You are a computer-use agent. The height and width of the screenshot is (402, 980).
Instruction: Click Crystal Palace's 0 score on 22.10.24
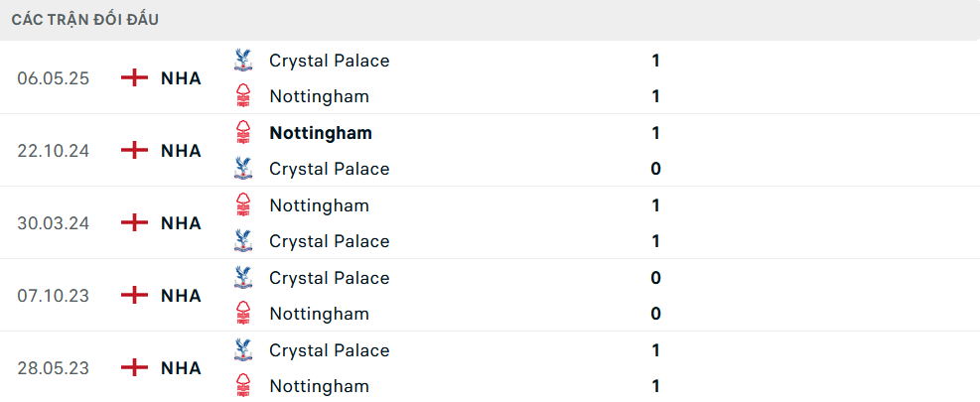tap(655, 169)
